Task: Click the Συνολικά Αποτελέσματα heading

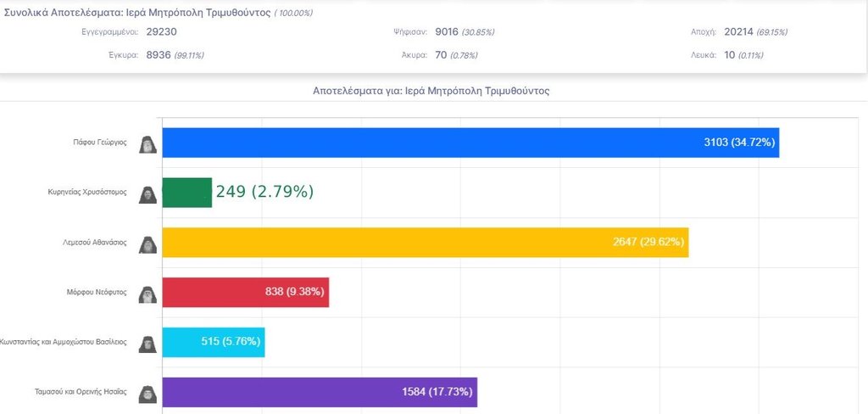Action: [x=137, y=12]
